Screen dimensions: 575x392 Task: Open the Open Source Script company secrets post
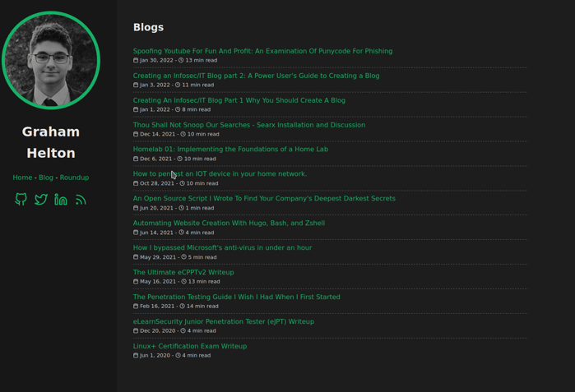point(264,198)
